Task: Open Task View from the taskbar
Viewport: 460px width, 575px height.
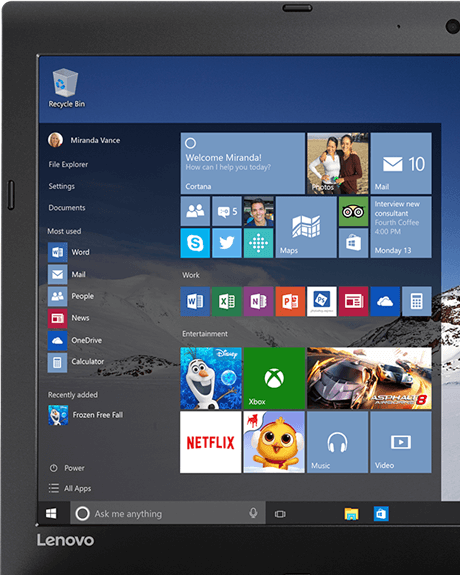Action: 280,514
